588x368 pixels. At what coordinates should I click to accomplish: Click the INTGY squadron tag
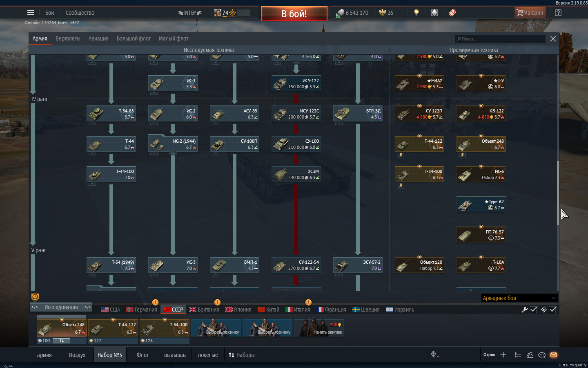[190, 13]
